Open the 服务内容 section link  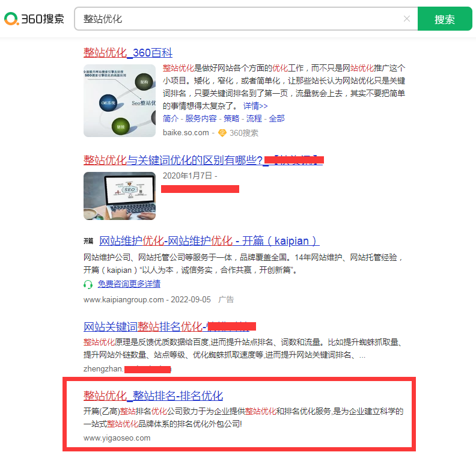tap(201, 118)
